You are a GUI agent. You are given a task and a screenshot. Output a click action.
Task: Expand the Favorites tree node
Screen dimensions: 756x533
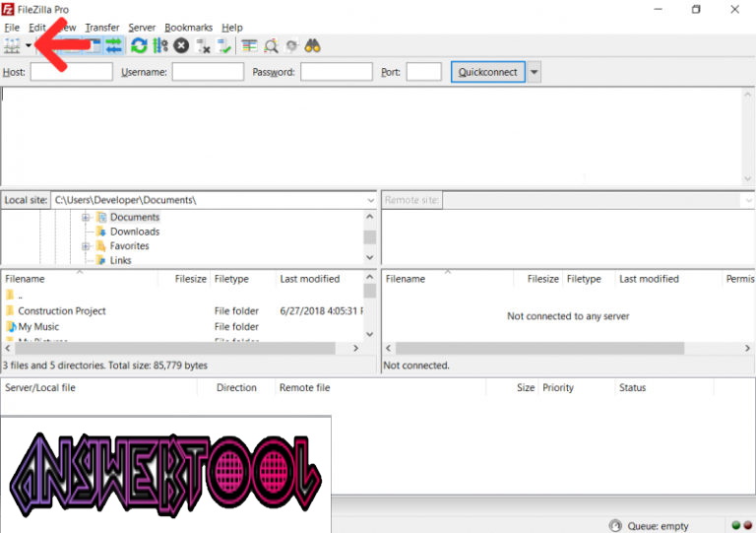(86, 246)
